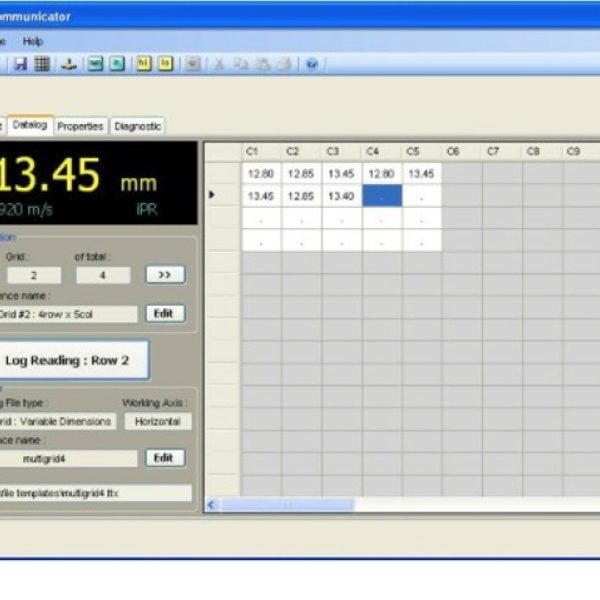Click row 1 cell 13.45 in C5
This screenshot has height=600, width=600.
pos(422,174)
